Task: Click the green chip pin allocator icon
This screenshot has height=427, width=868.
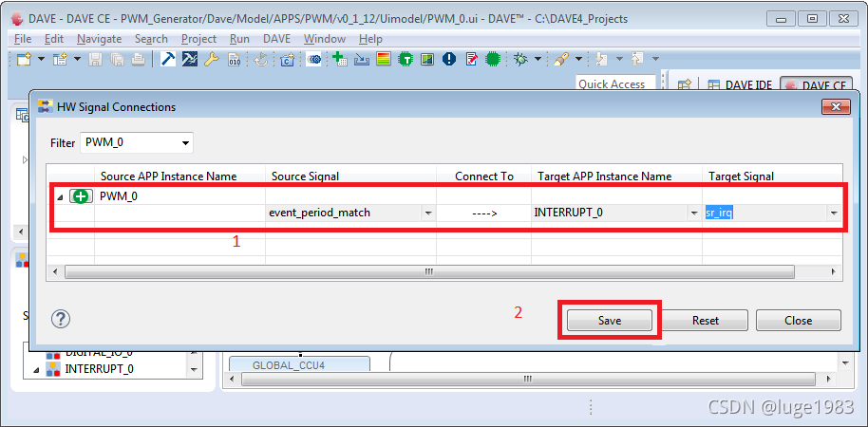Action: click(x=406, y=59)
